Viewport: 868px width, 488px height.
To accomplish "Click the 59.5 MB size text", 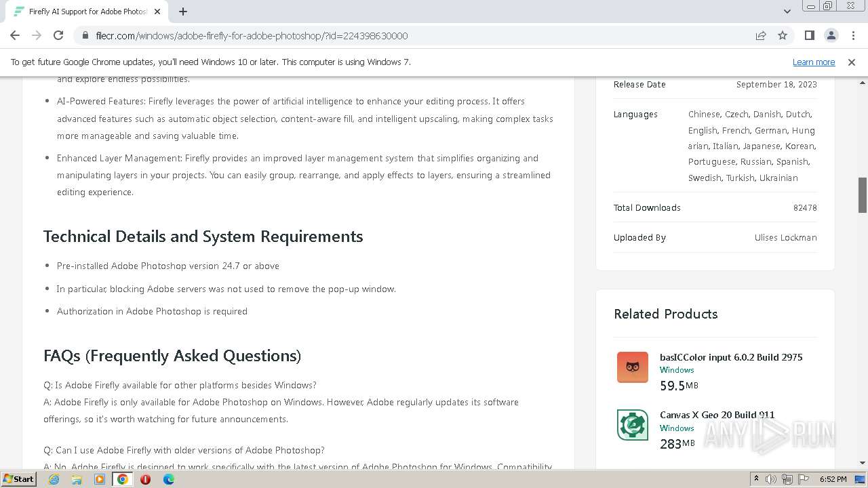I will (679, 386).
